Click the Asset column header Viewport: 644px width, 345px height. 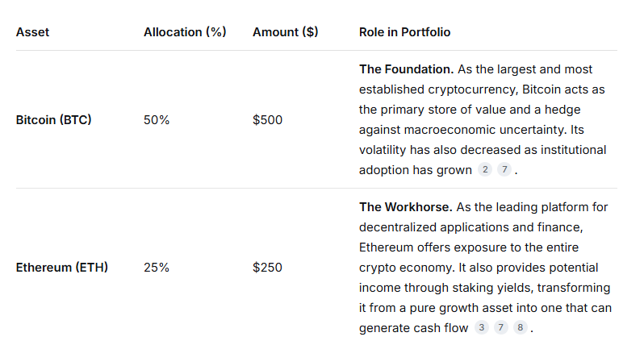pyautogui.click(x=32, y=32)
